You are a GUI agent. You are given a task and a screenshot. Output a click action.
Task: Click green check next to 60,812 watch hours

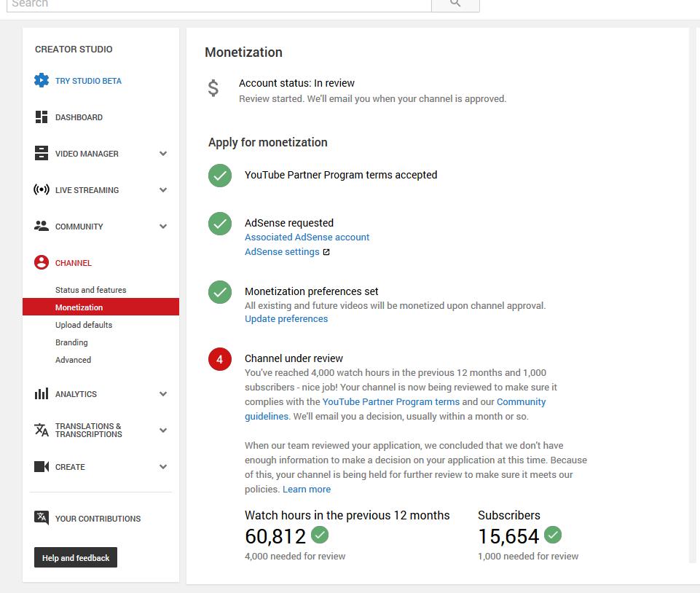[320, 535]
